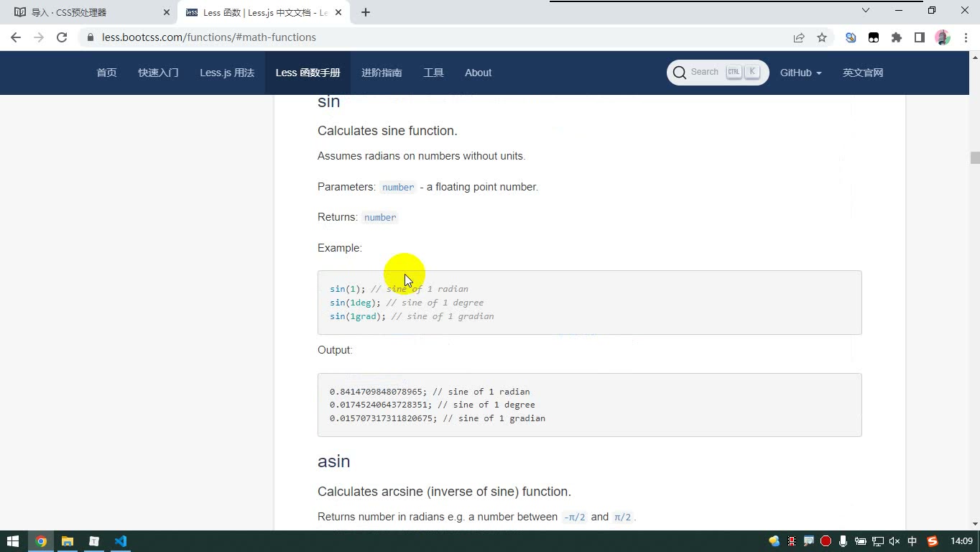
Task: Open Less 函数手册 nav item
Action: coord(308,73)
